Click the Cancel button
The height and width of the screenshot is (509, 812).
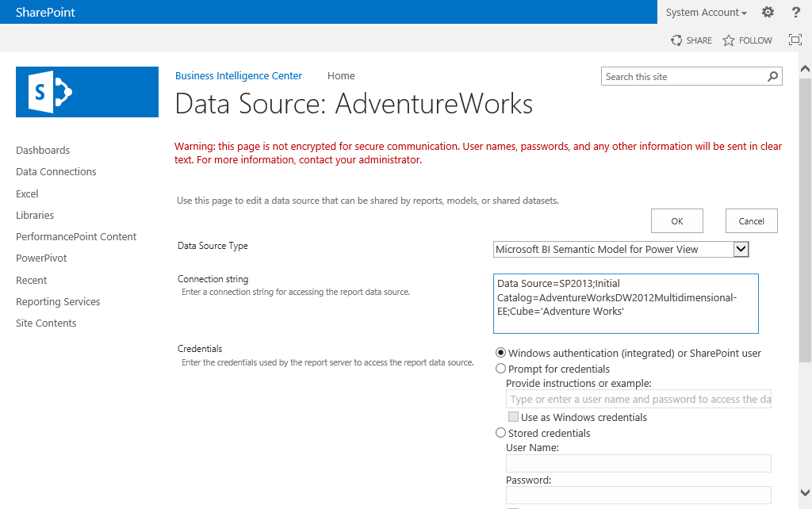[x=751, y=221]
